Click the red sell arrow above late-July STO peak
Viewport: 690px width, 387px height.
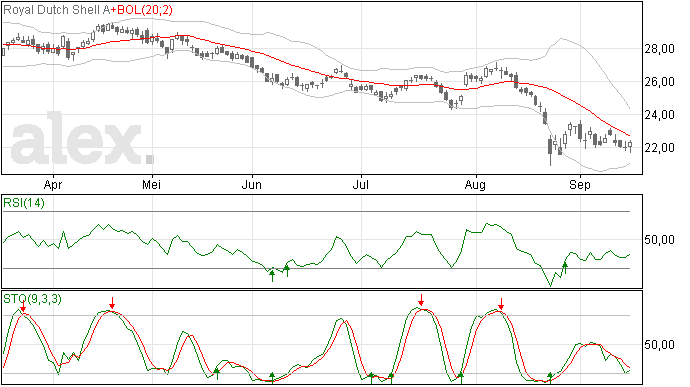pos(421,300)
